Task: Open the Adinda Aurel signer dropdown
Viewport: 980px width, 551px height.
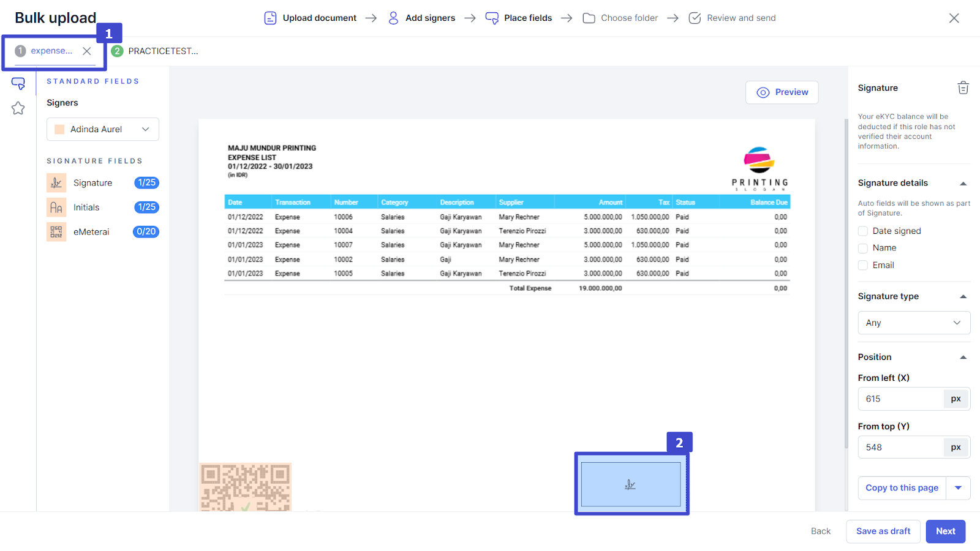Action: point(103,129)
